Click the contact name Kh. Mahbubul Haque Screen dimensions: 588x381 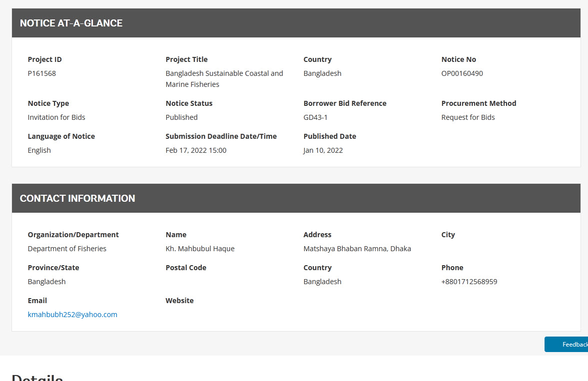point(200,249)
